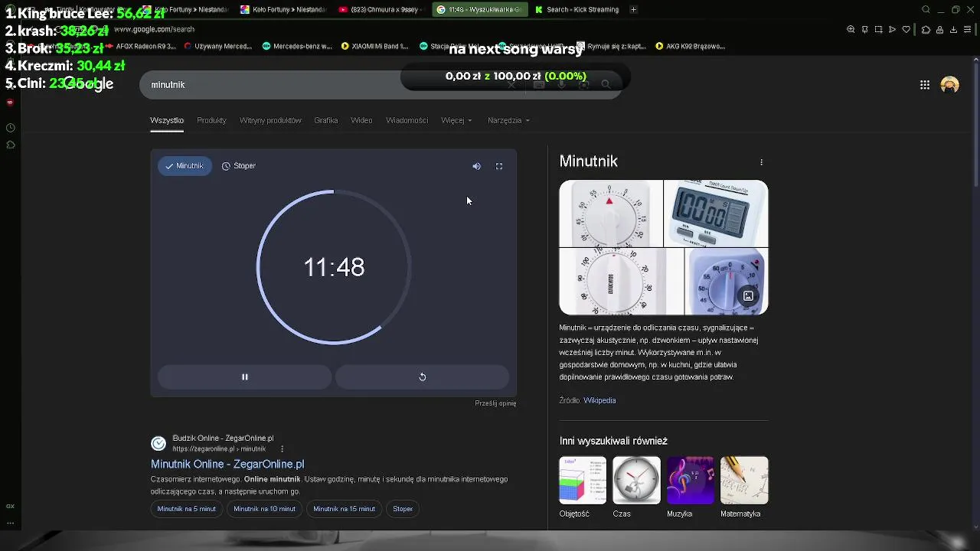Image resolution: width=980 pixels, height=551 pixels.
Task: Open the XIAOMI Mi Band bookmark
Action: 375,46
